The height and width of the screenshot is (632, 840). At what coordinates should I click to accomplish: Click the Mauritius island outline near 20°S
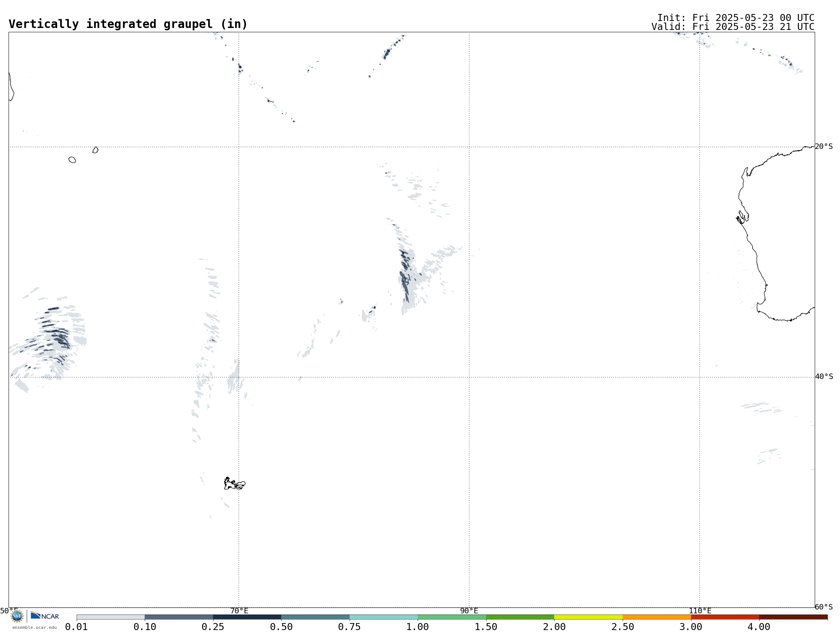tap(95, 150)
